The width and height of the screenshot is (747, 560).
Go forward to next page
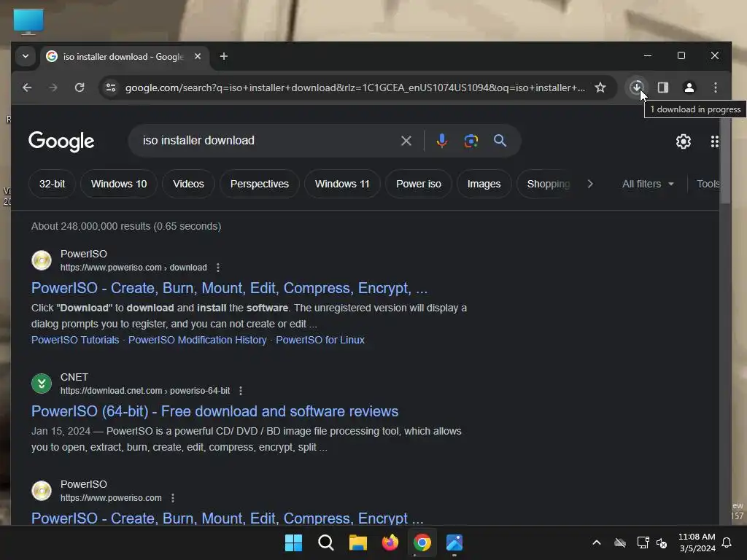53,87
